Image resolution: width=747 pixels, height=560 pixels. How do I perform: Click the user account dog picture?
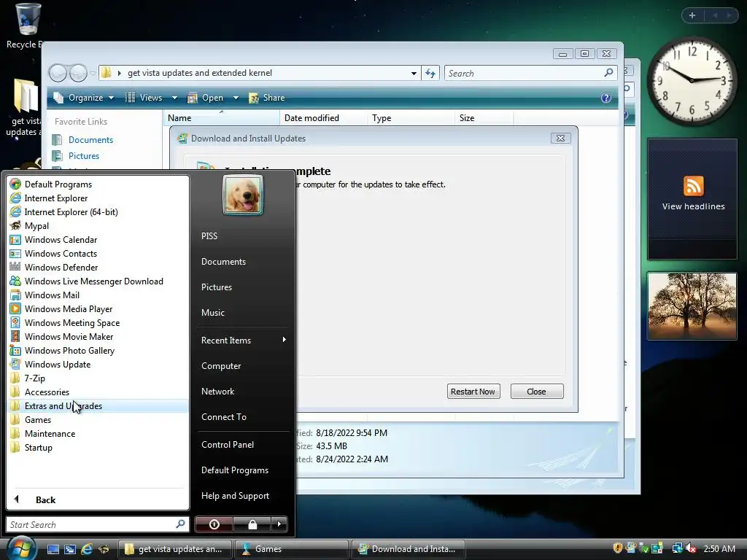tap(242, 194)
